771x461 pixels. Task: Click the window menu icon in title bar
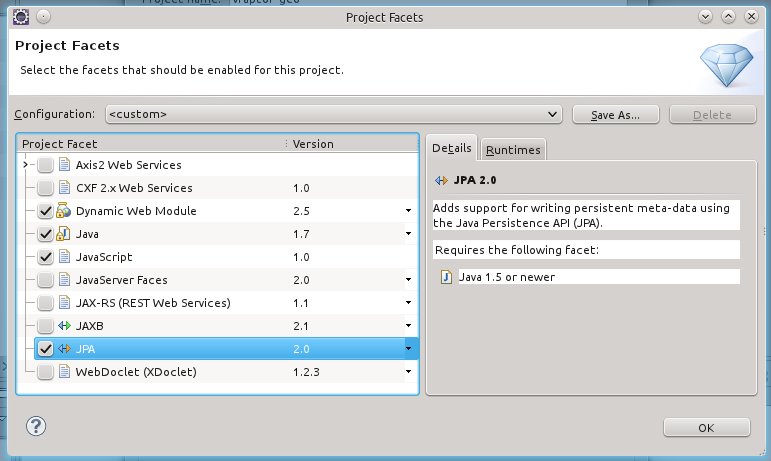tap(21, 17)
